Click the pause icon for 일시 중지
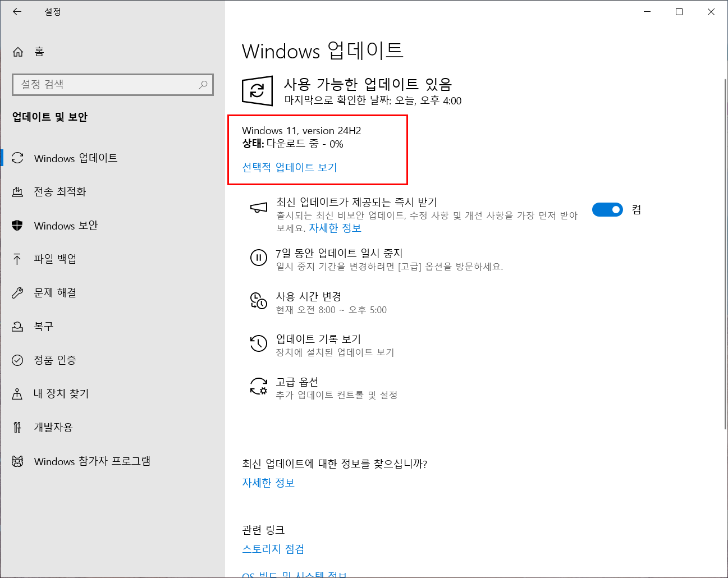This screenshot has width=728, height=578. click(x=258, y=258)
